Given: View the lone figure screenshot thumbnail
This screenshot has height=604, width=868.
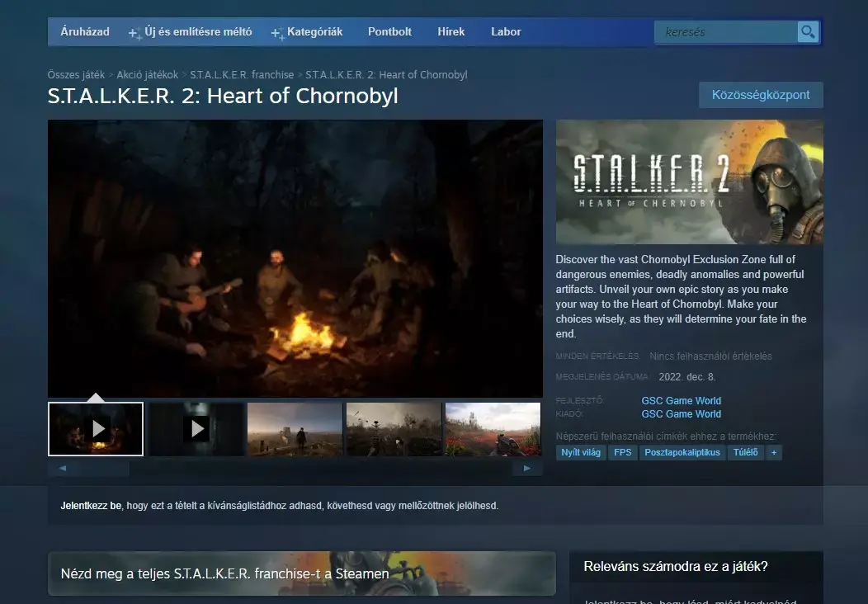Looking at the screenshot, I should (x=295, y=429).
